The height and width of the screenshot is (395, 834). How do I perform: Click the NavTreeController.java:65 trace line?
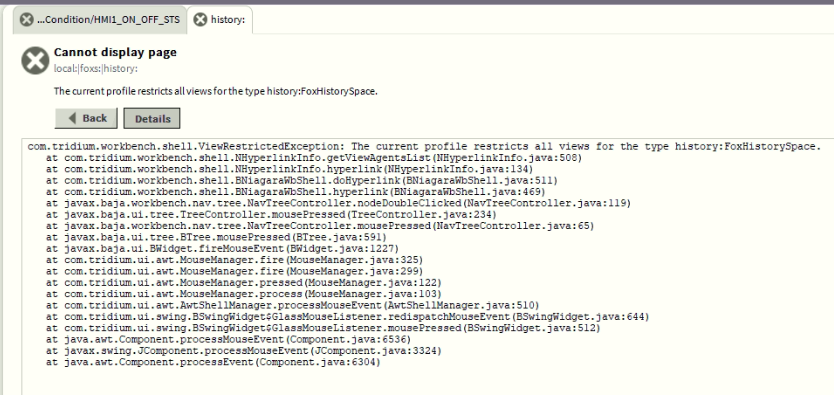click(x=320, y=226)
